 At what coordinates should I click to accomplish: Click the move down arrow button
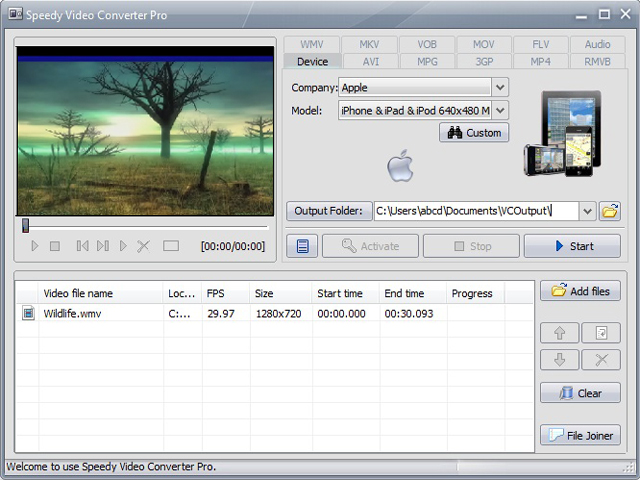[x=560, y=360]
